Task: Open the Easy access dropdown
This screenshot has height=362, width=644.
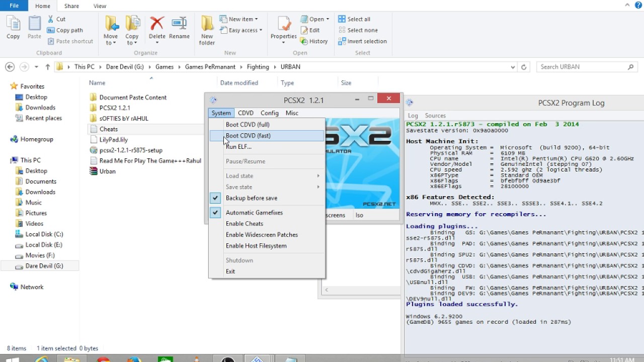Action: tap(241, 30)
